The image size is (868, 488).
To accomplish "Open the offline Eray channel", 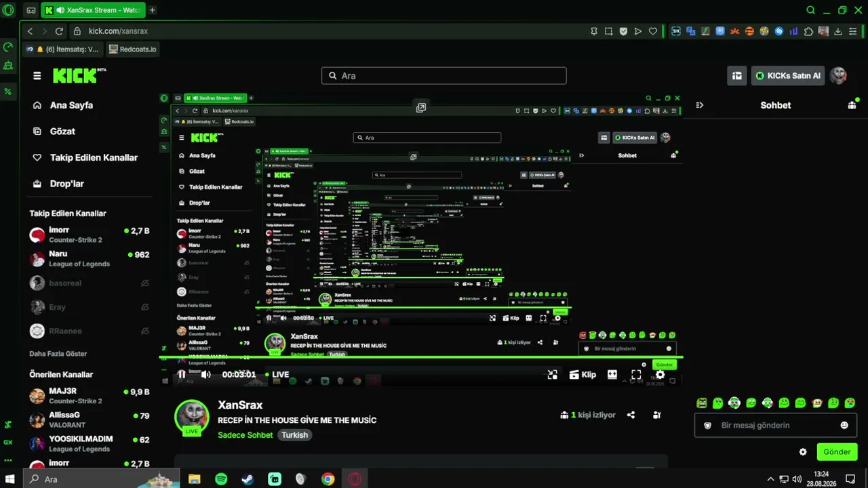I will point(90,307).
